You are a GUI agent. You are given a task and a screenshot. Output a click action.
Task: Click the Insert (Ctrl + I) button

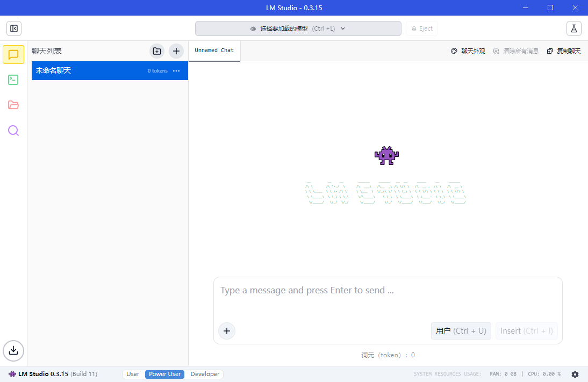tap(527, 331)
